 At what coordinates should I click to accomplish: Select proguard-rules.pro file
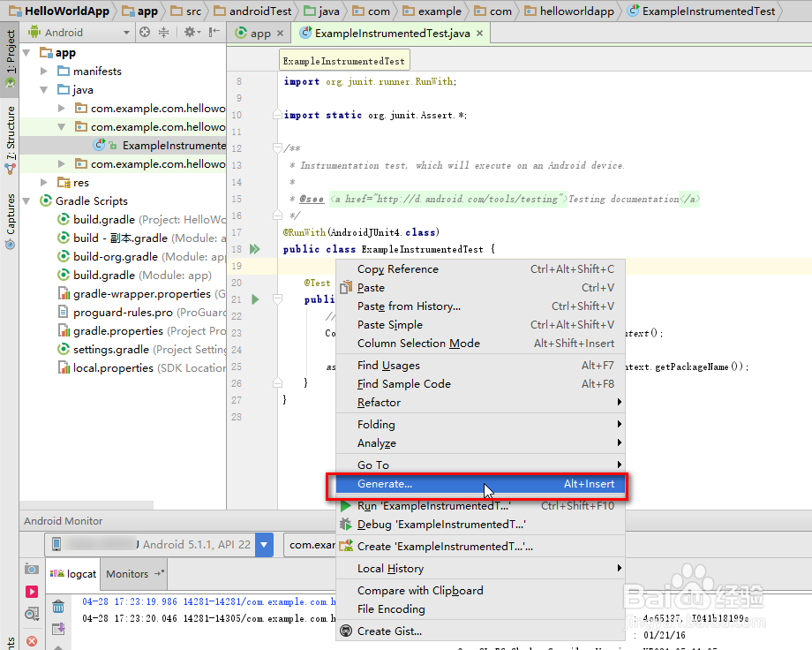pos(141,313)
